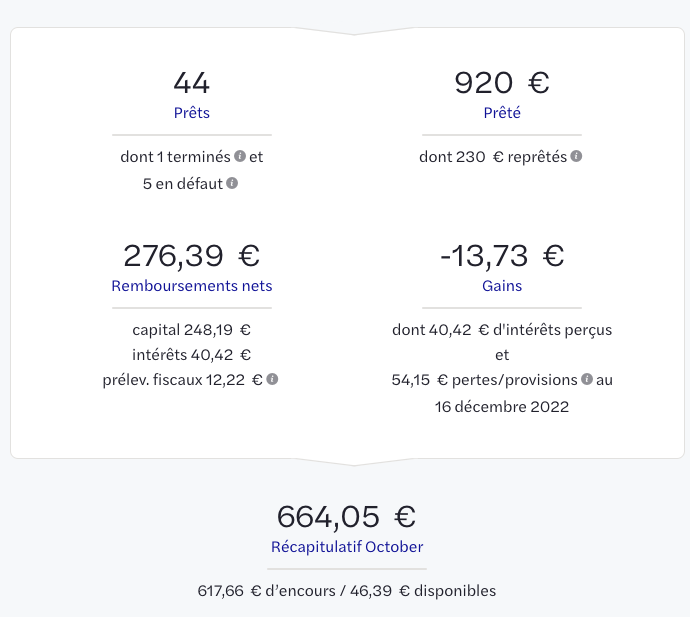690x617 pixels.
Task: Click the "-13,73 €" gains figure
Action: (502, 255)
